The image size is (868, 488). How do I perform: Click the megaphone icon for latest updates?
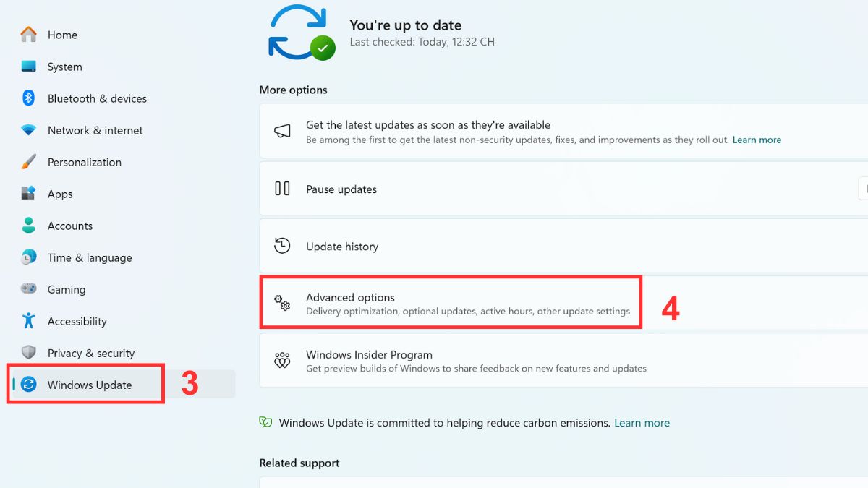pyautogui.click(x=282, y=132)
